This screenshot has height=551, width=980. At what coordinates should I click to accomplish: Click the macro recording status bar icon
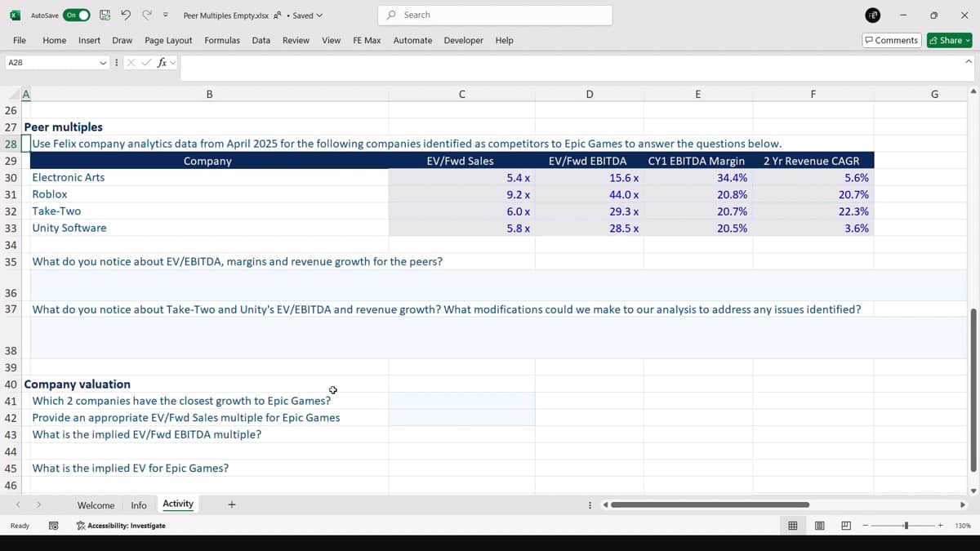(x=53, y=526)
